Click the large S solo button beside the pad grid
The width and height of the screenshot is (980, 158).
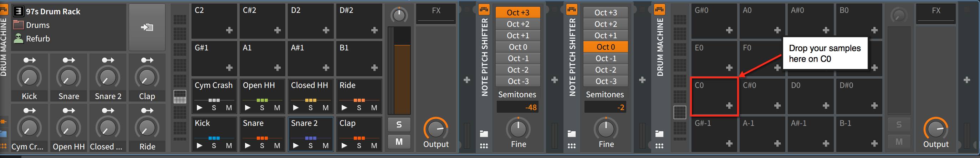pyautogui.click(x=399, y=124)
